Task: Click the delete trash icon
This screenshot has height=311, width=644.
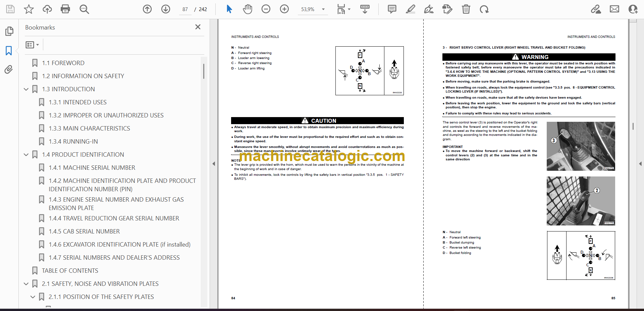Action: (466, 9)
